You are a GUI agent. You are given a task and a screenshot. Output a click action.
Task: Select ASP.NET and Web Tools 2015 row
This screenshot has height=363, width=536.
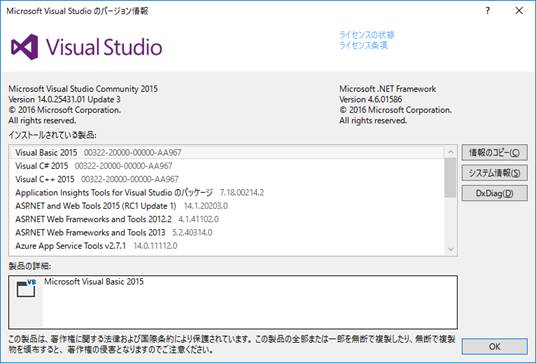pyautogui.click(x=227, y=206)
